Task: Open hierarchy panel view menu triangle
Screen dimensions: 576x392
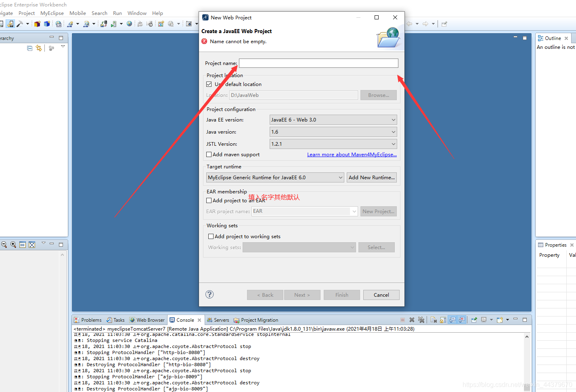Action: [x=63, y=46]
